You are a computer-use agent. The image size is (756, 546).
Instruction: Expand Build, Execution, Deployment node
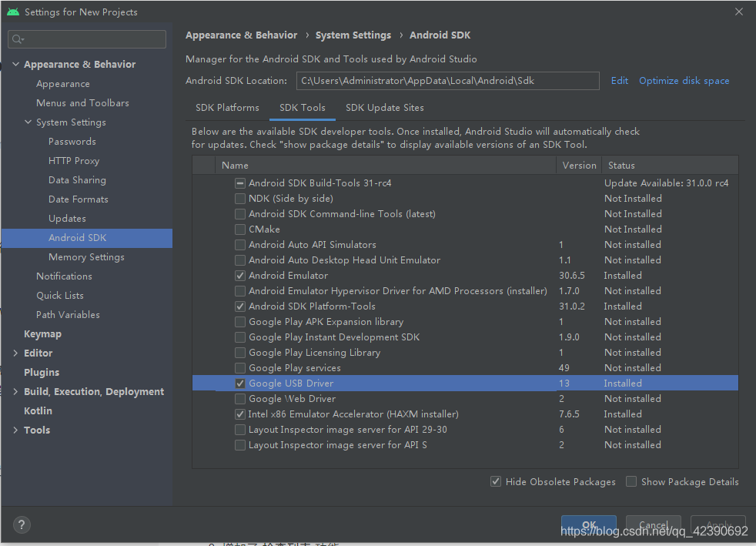[x=16, y=392]
